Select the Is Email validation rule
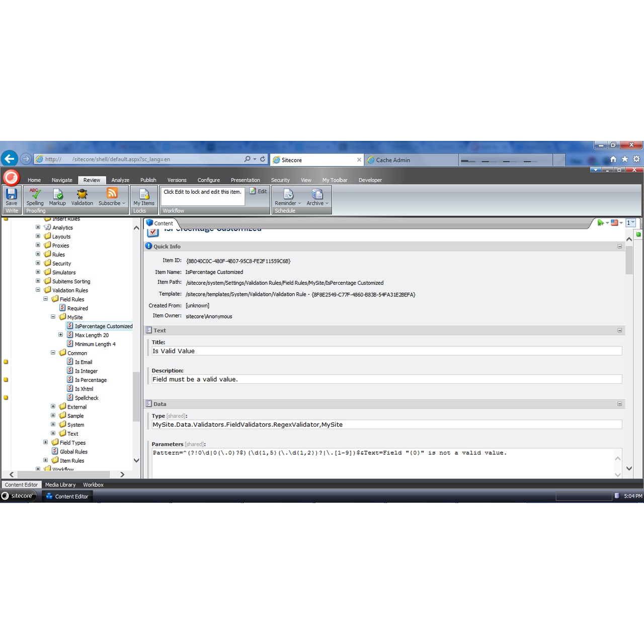Screen dimensions: 644x644 tap(84, 362)
